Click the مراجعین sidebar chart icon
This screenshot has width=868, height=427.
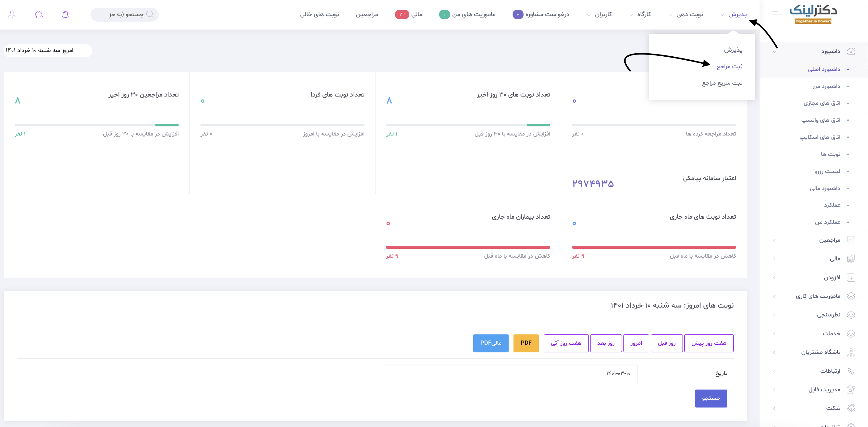(x=851, y=240)
